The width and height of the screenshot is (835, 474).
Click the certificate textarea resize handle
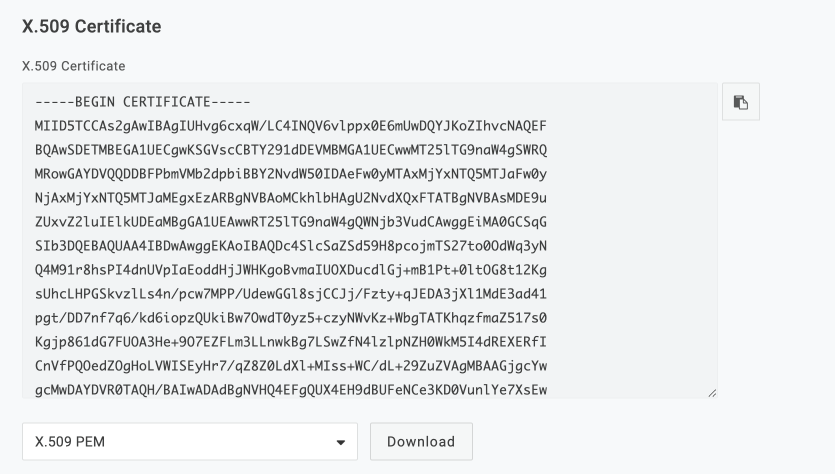coord(712,393)
